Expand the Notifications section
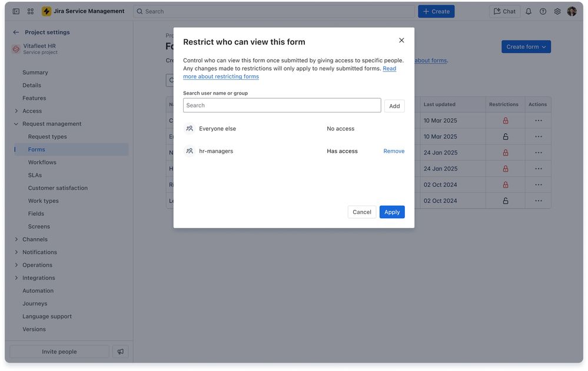 (16, 252)
